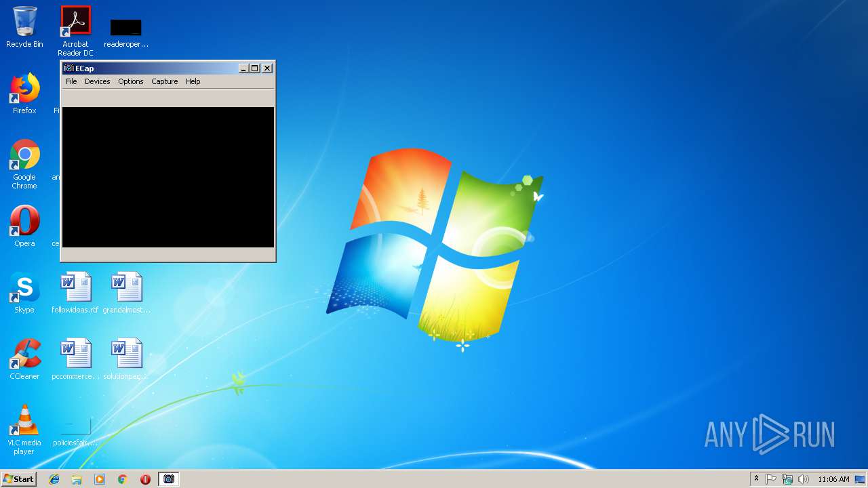Select the Recycle Bin desktop icon
Image resolution: width=868 pixels, height=488 pixels.
24,28
